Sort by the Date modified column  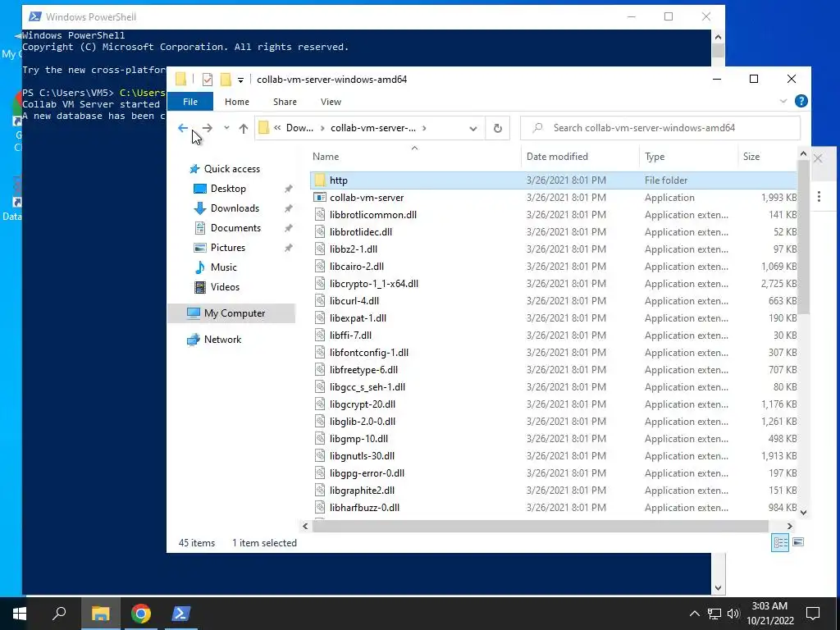[580, 157]
